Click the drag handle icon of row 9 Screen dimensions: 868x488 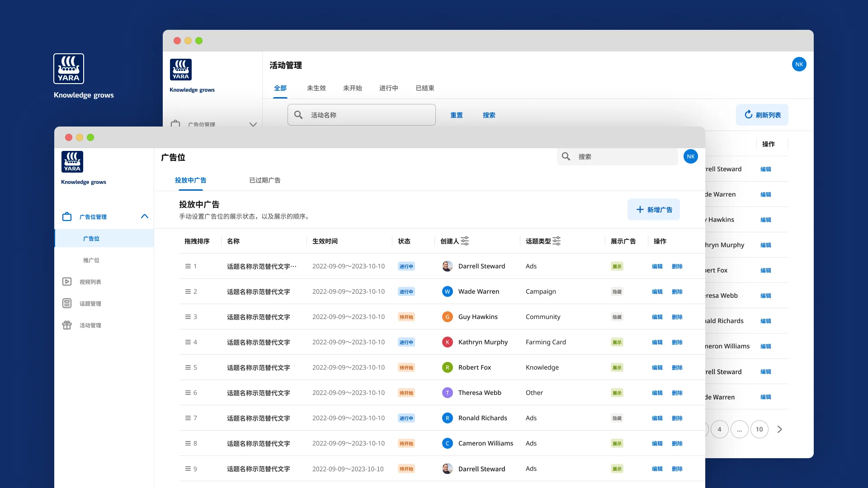point(188,469)
